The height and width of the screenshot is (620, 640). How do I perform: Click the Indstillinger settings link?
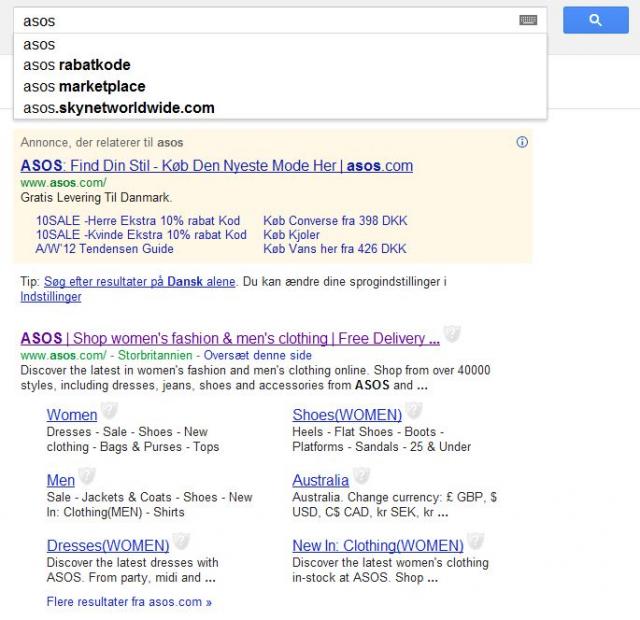tap(50, 297)
